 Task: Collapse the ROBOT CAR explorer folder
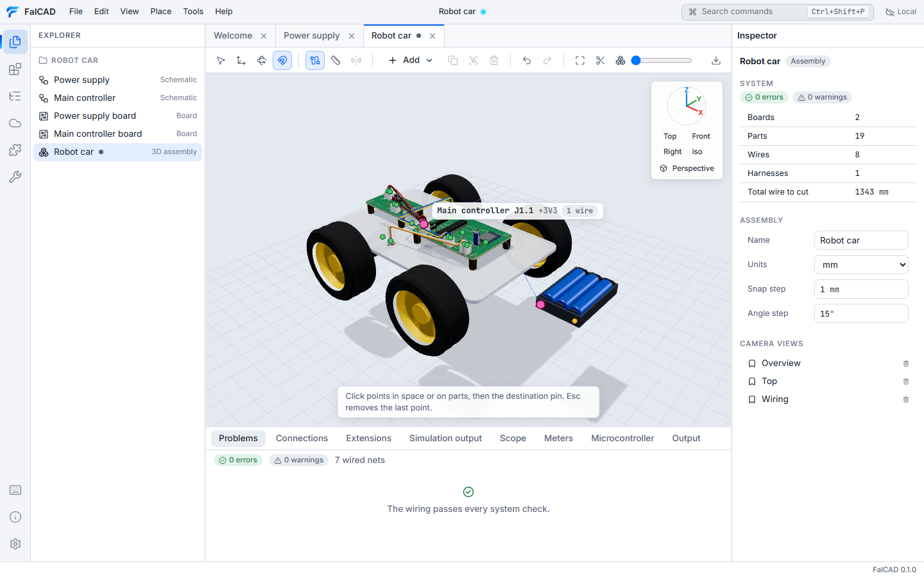coord(69,60)
